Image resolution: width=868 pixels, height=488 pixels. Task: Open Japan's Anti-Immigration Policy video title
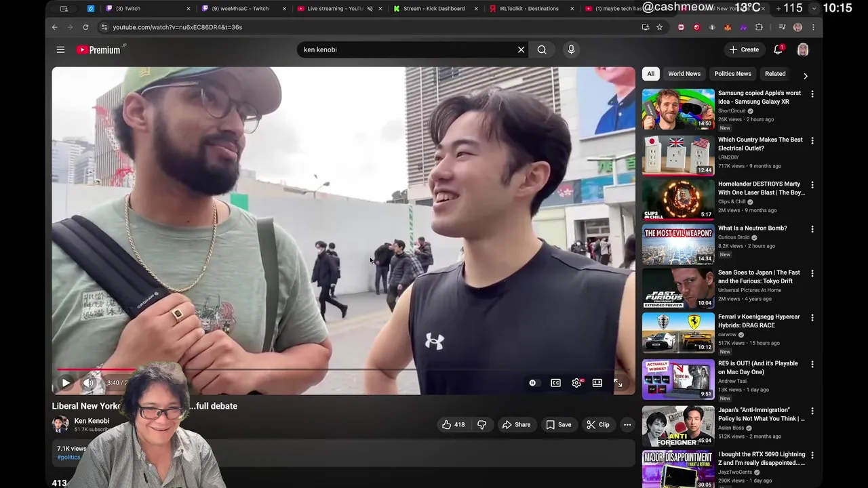(x=761, y=414)
